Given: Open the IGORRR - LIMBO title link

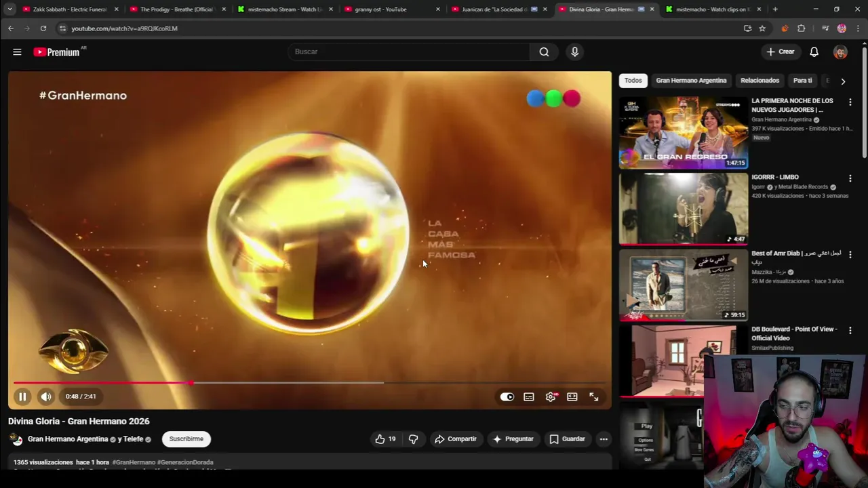Looking at the screenshot, I should pos(775,177).
